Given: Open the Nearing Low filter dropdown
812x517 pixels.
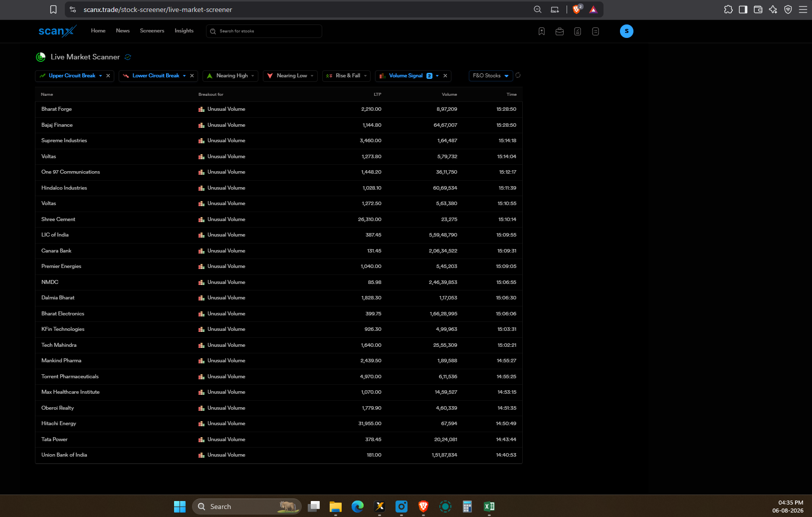Looking at the screenshot, I should tap(290, 76).
